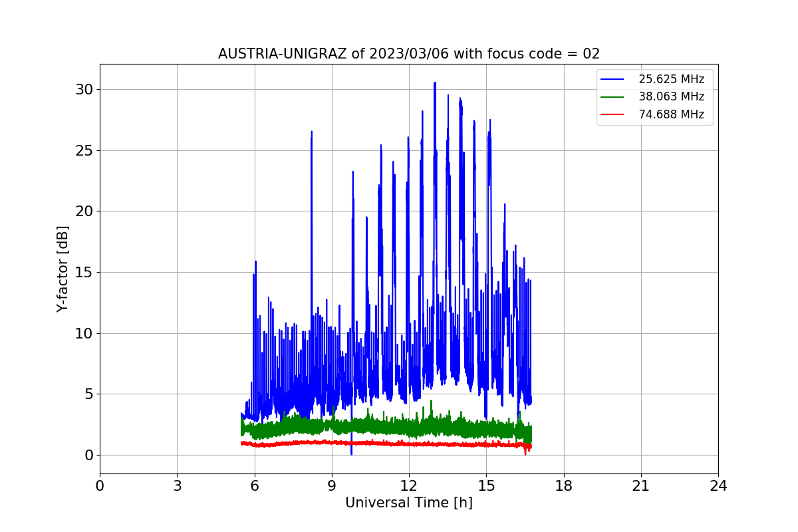Select the 38.063 MHz legend entry
Screen dimensions: 798x532
(x=654, y=96)
